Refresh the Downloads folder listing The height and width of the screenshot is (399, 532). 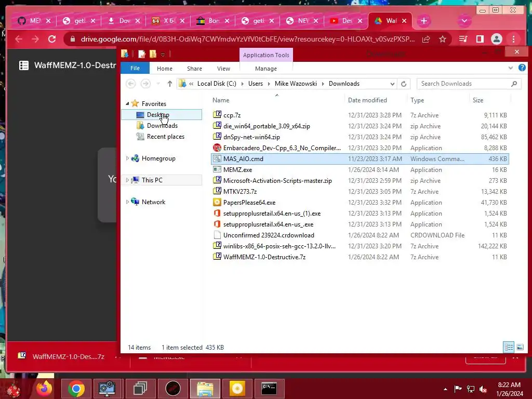point(403,84)
